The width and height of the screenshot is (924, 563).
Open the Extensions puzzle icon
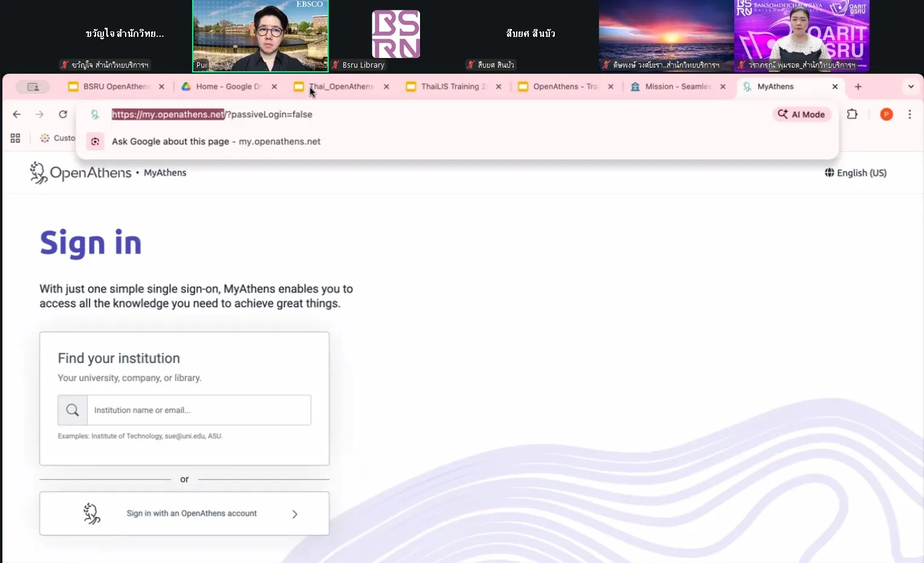click(852, 114)
